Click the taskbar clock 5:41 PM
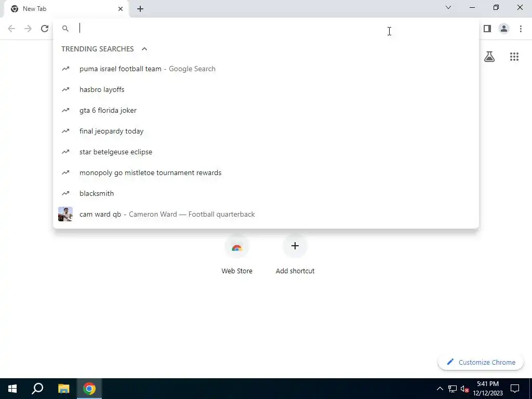Viewport: 532px width, 399px height. point(487,389)
